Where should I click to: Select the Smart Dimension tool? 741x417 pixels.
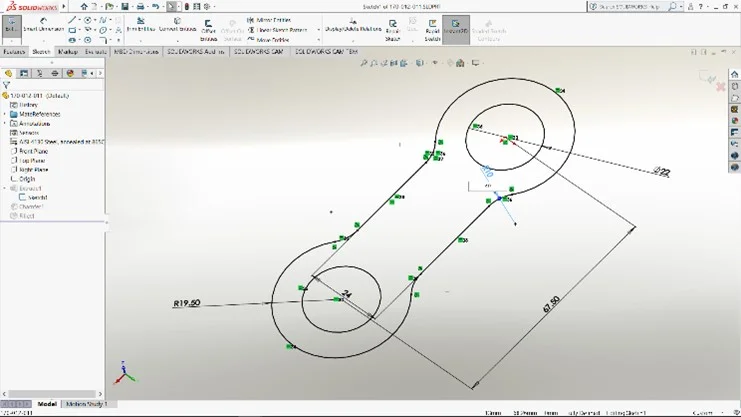[43, 24]
